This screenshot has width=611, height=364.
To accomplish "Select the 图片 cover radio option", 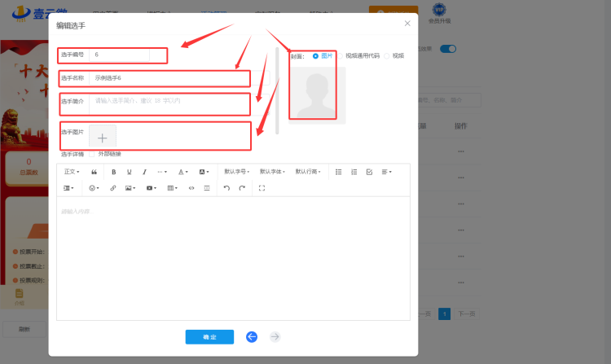I will pyautogui.click(x=316, y=55).
